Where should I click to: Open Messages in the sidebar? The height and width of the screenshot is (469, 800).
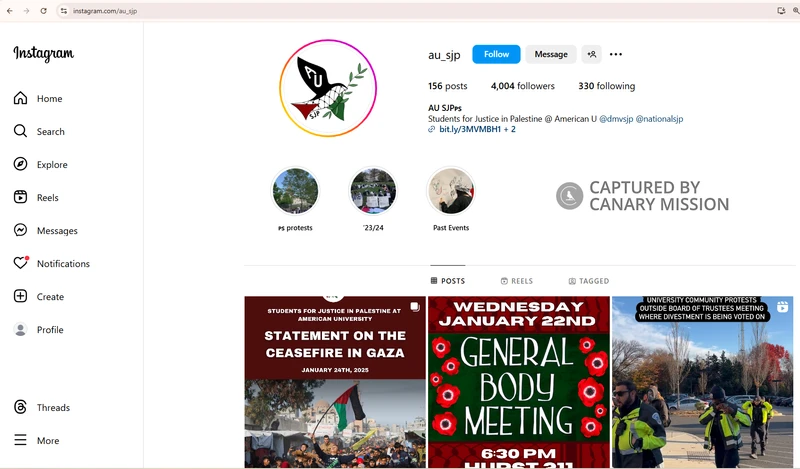click(46, 230)
